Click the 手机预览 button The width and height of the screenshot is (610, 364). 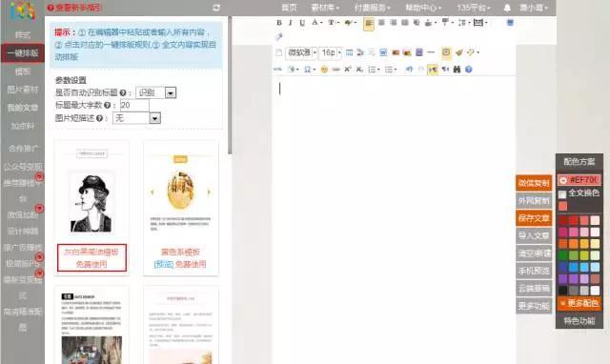(x=534, y=271)
